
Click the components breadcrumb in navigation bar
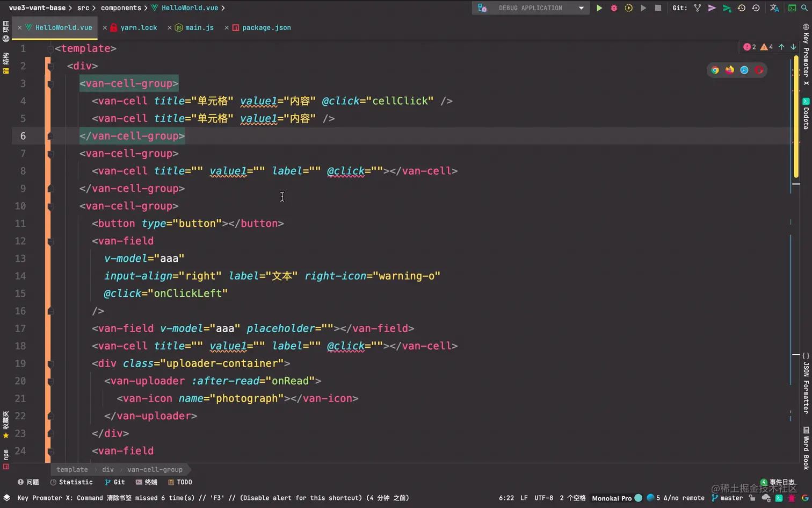click(x=121, y=8)
